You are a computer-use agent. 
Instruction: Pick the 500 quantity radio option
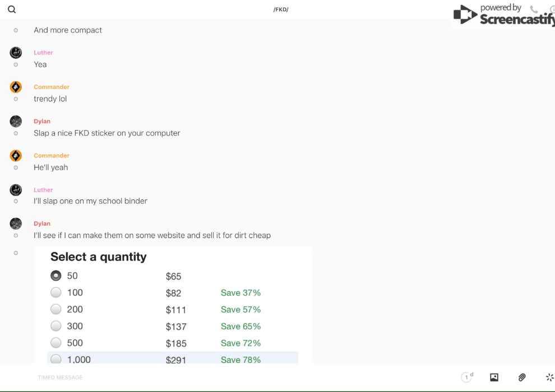pyautogui.click(x=56, y=343)
